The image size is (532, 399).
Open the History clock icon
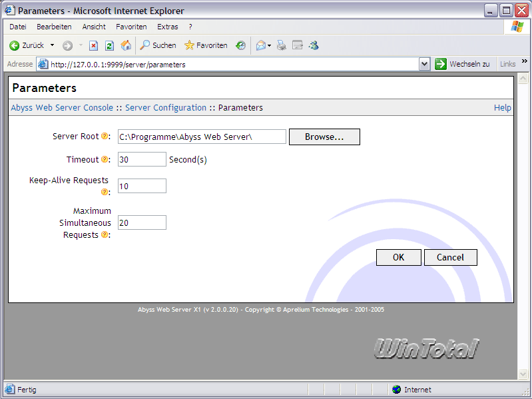(x=240, y=45)
